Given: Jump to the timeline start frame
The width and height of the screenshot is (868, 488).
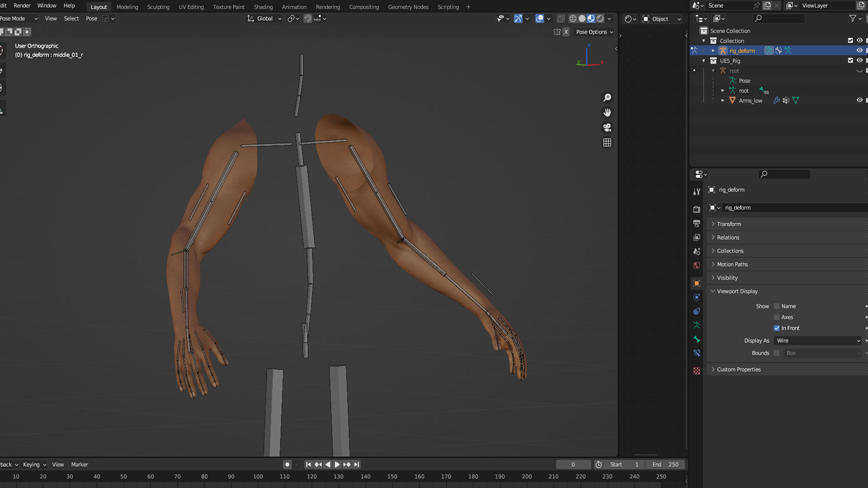Looking at the screenshot, I should coord(308,465).
